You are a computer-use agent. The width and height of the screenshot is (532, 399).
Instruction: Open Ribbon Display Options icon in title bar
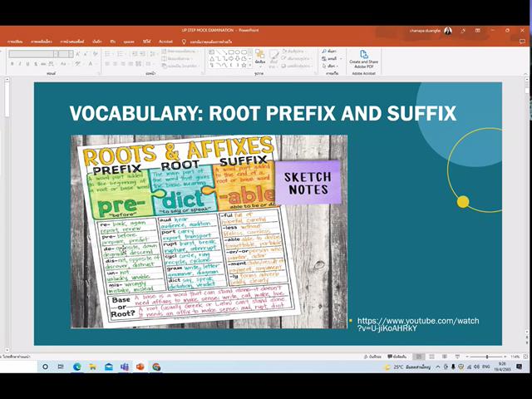(478, 31)
